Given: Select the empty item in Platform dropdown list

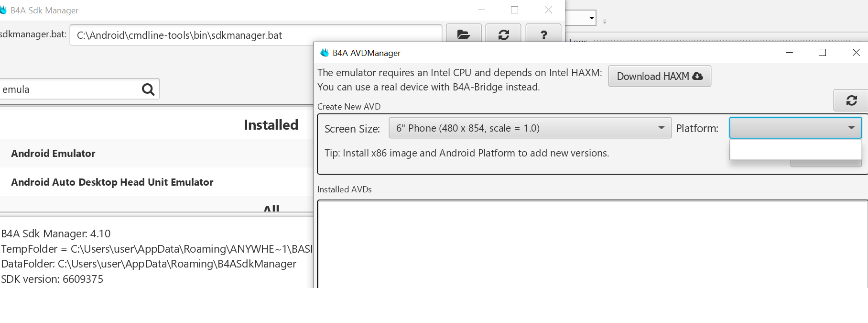Looking at the screenshot, I should [x=795, y=149].
